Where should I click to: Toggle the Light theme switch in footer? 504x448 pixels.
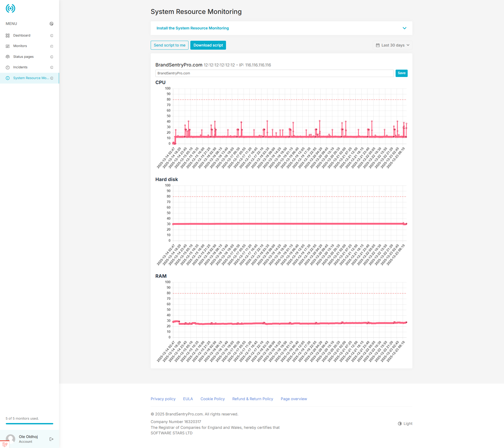click(x=405, y=424)
